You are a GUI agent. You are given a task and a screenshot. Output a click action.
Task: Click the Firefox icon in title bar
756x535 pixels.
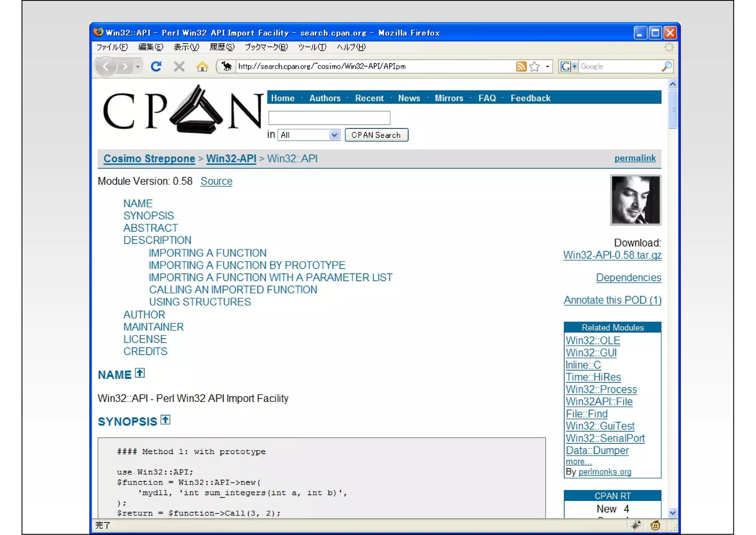click(x=98, y=32)
